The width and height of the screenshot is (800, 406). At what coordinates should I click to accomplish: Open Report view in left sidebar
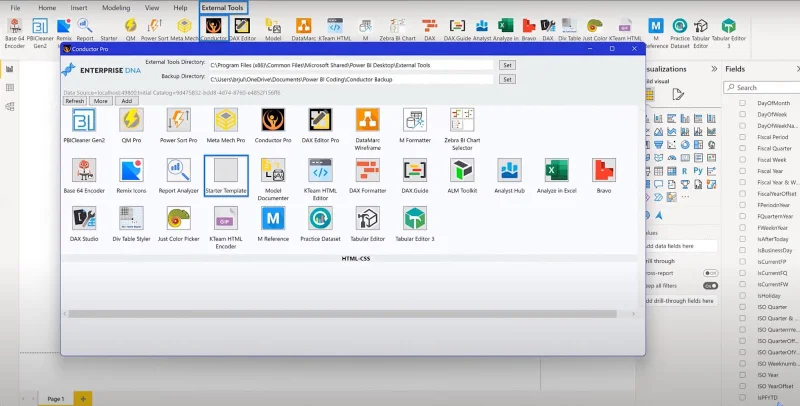tap(10, 69)
